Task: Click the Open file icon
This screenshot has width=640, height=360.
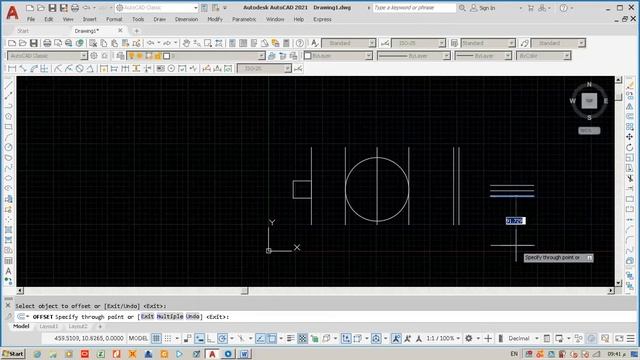Action: [x=23, y=43]
